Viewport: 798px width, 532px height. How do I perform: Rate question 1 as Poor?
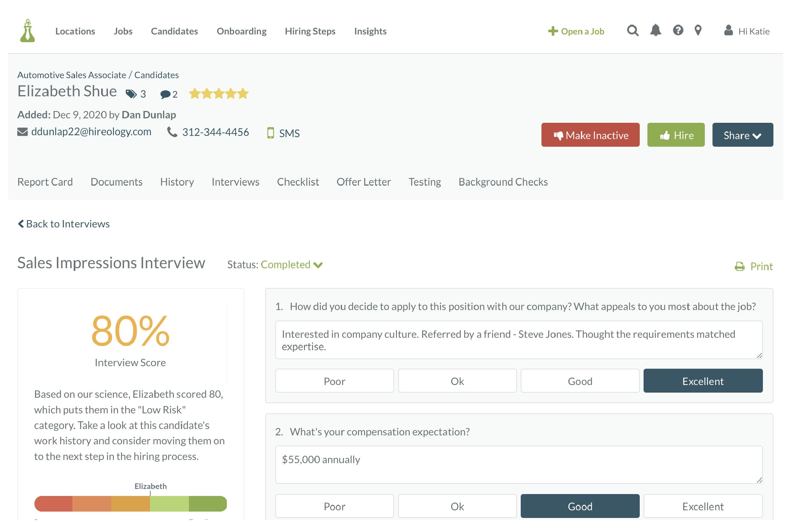click(334, 381)
